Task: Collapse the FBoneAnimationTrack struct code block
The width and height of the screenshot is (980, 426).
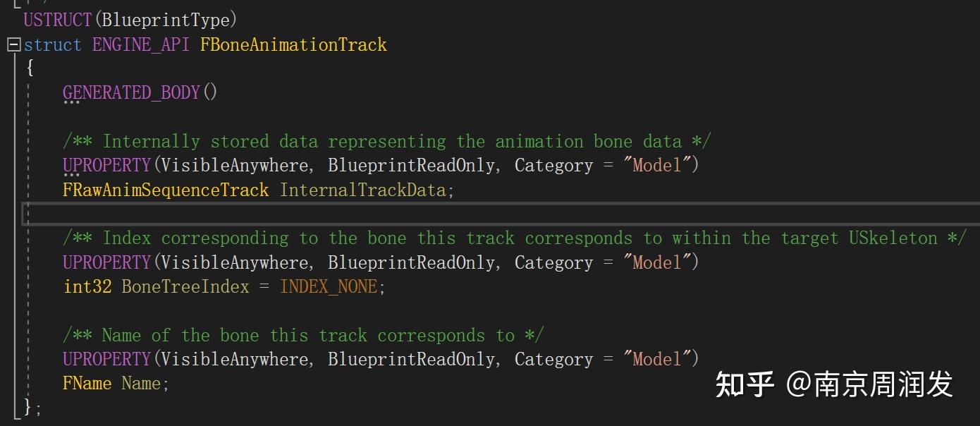Action: tap(13, 45)
